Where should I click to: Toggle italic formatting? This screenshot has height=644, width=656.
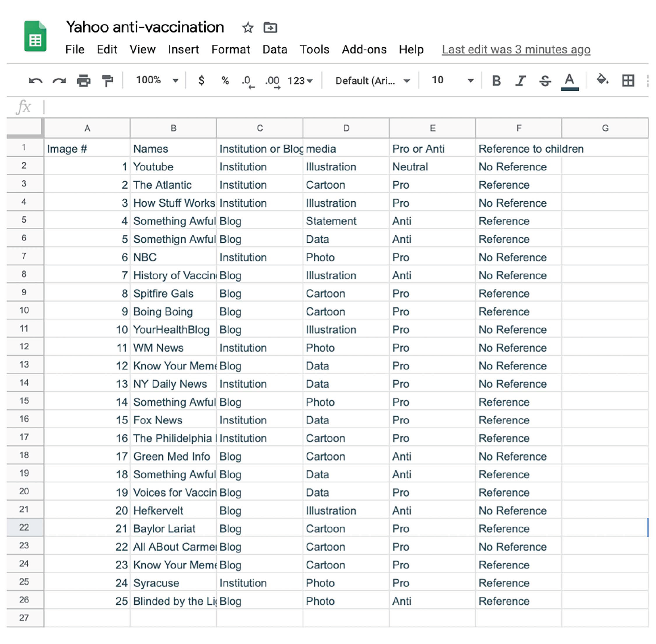(520, 81)
